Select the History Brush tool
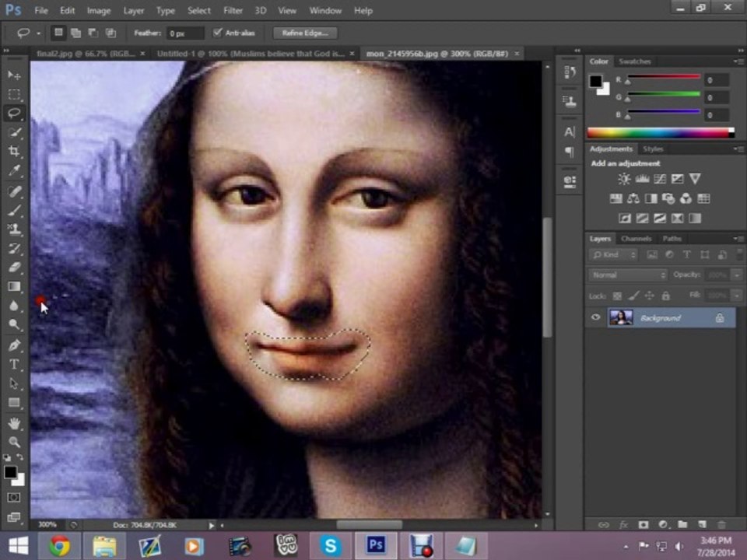The height and width of the screenshot is (560, 747). point(14,248)
